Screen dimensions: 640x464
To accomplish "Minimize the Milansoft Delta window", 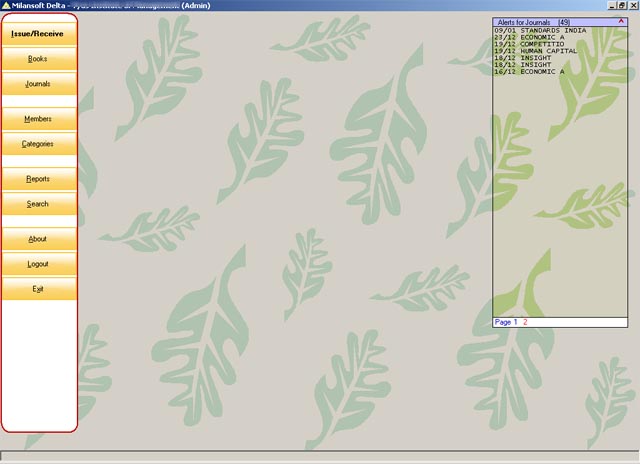I will pos(612,5).
